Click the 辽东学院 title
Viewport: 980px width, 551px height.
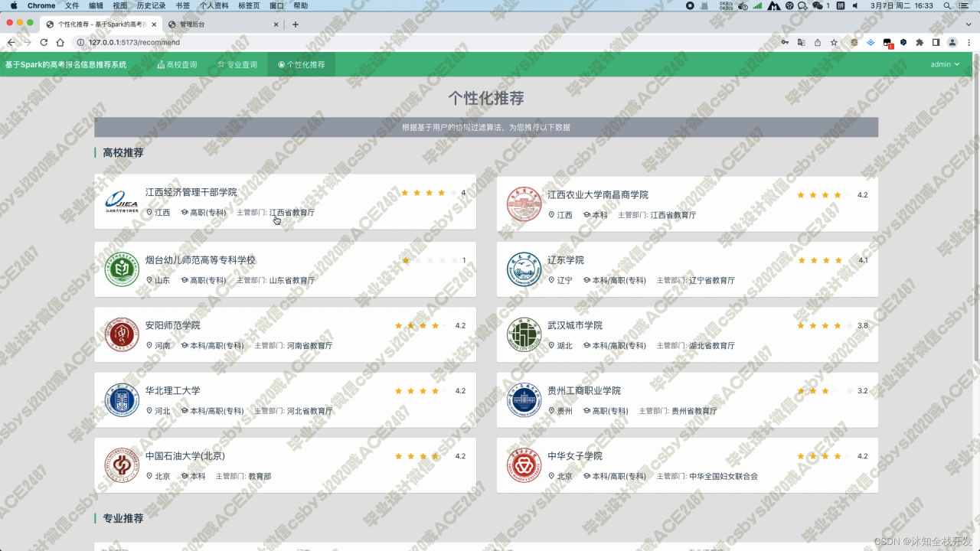566,260
